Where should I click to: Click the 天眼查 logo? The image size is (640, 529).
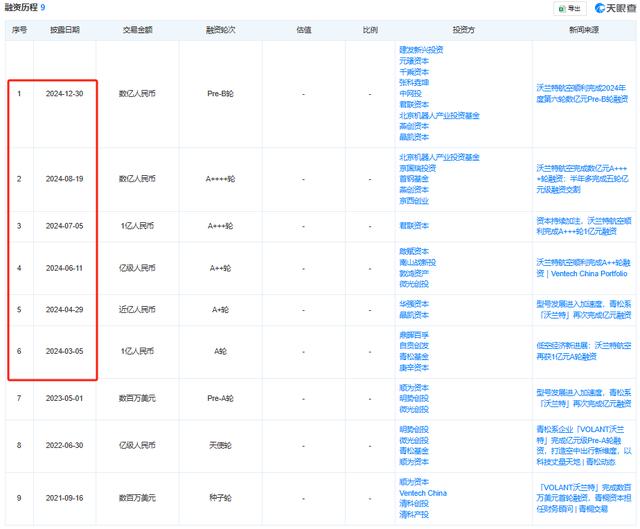click(x=615, y=8)
